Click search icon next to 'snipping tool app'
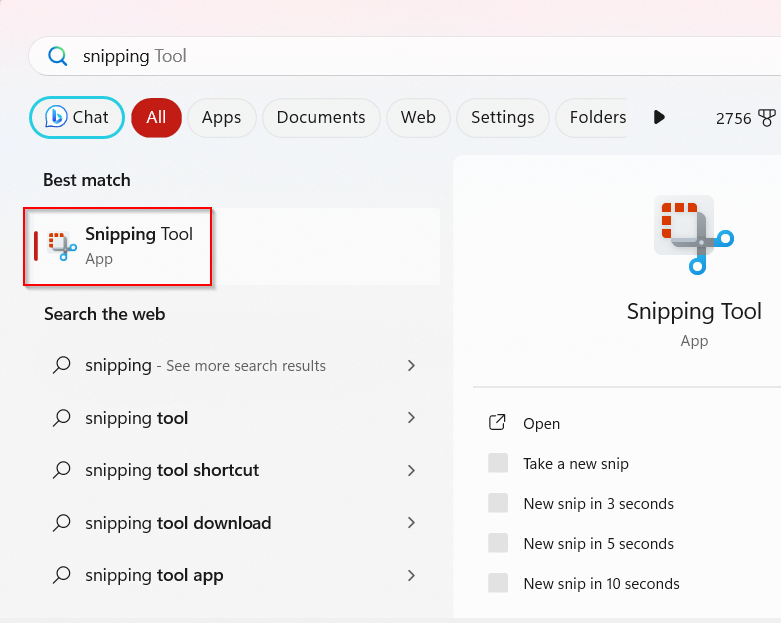The height and width of the screenshot is (623, 781). (x=62, y=575)
